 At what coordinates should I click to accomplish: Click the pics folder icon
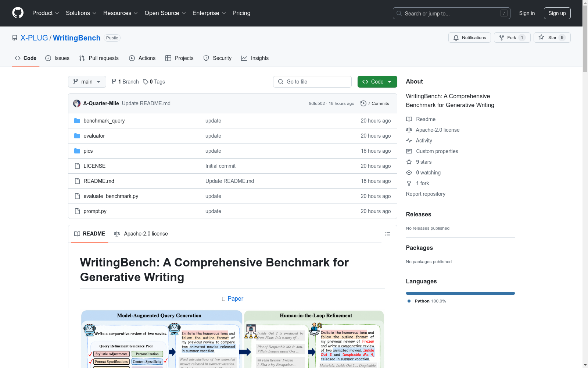click(x=77, y=151)
